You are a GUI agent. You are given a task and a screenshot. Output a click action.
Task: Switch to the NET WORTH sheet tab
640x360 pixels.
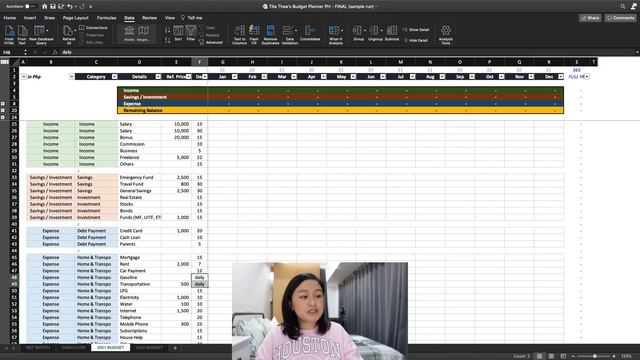click(x=38, y=348)
